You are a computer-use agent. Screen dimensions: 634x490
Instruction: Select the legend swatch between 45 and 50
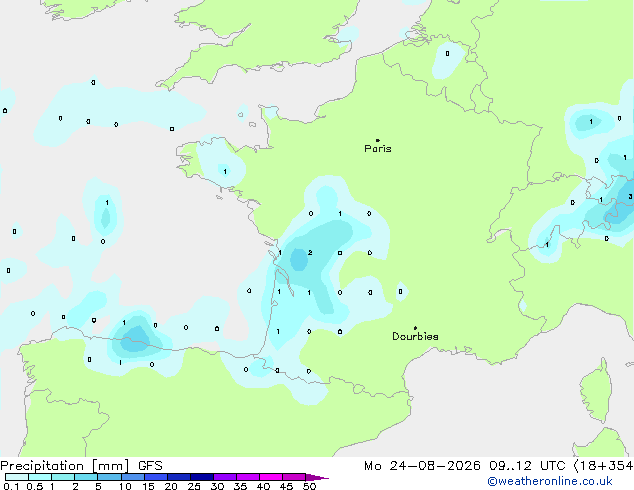[x=294, y=477]
